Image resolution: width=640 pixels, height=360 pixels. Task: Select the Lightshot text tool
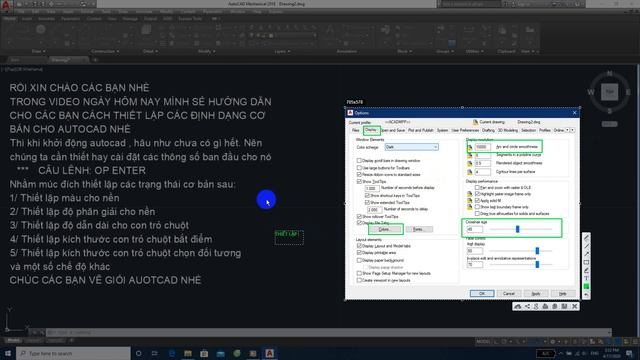pyautogui.click(x=587, y=278)
